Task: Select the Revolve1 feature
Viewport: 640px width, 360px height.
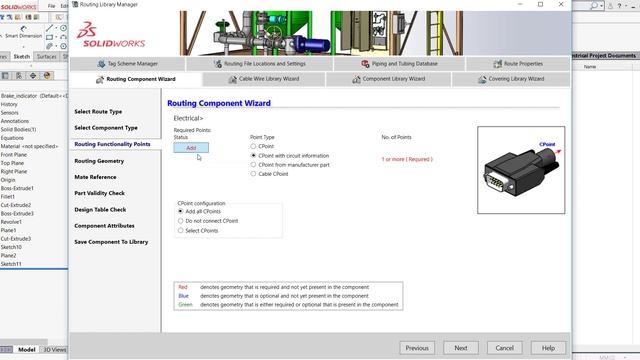Action: pos(11,222)
